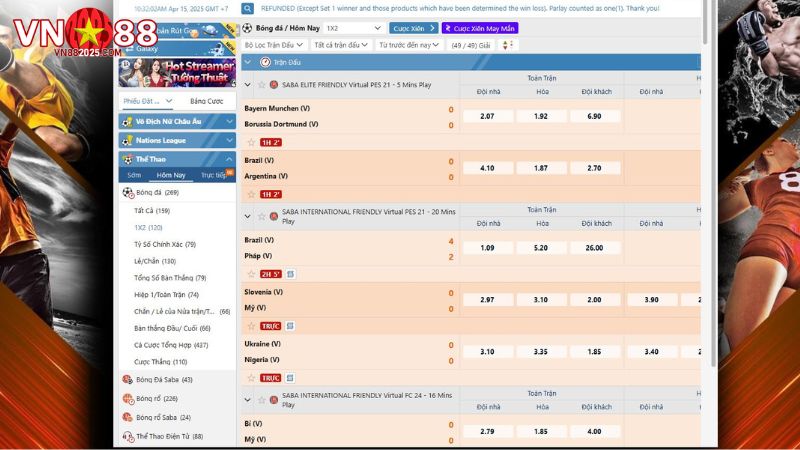This screenshot has width=800, height=450.
Task: Collapse SABA ELITE FRIENDLY league chevron
Action: point(248,85)
